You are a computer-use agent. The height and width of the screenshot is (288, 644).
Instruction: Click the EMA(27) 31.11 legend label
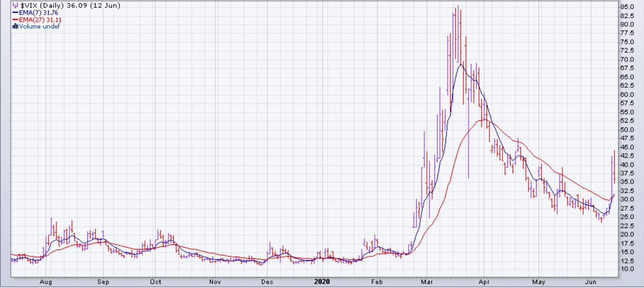click(x=40, y=20)
